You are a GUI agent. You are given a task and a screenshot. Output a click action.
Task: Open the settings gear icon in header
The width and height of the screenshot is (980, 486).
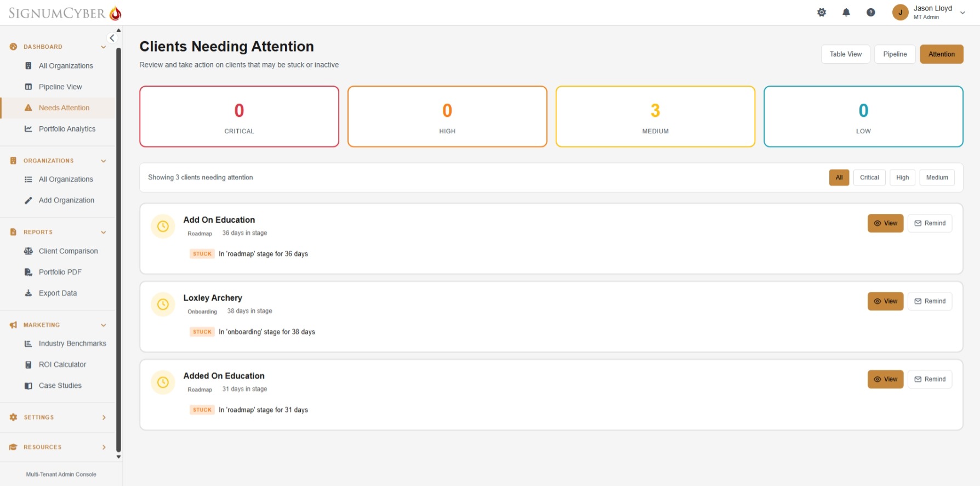coord(821,12)
